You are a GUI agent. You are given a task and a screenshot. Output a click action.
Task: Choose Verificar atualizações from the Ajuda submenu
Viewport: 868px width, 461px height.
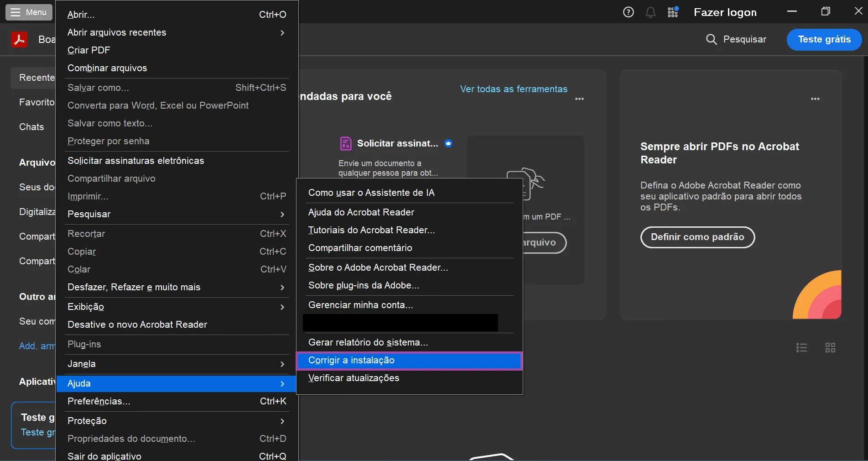(x=353, y=378)
